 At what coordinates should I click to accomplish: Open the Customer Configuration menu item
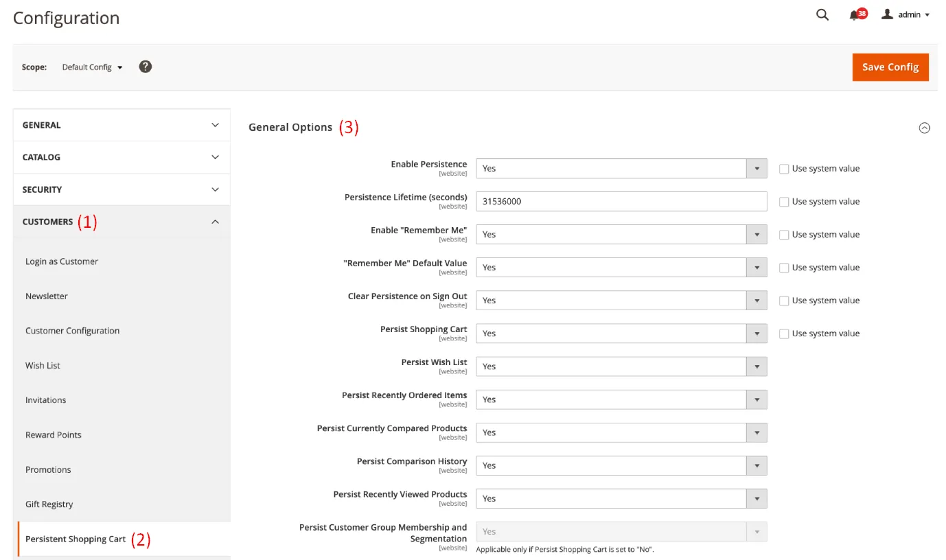(72, 331)
